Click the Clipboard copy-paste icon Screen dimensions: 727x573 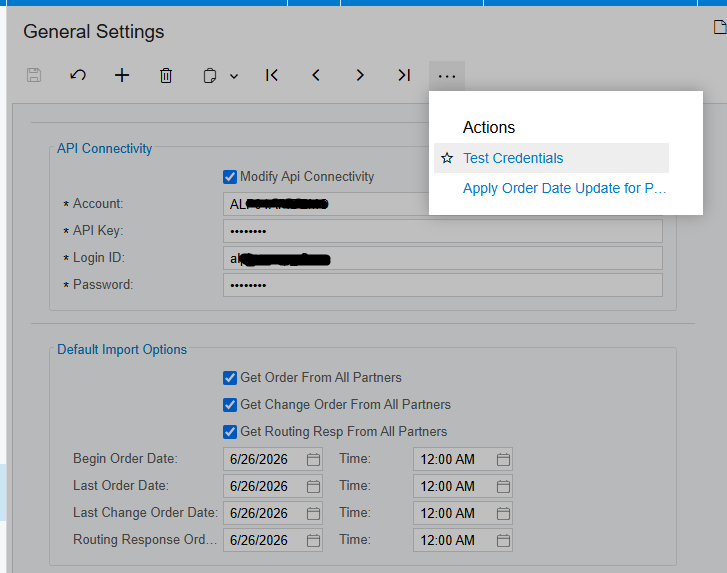point(210,76)
